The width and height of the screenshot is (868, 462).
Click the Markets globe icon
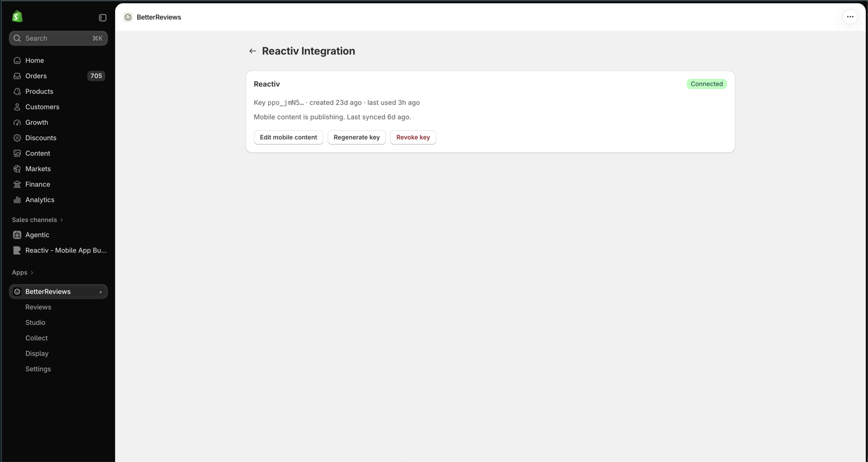[17, 169]
